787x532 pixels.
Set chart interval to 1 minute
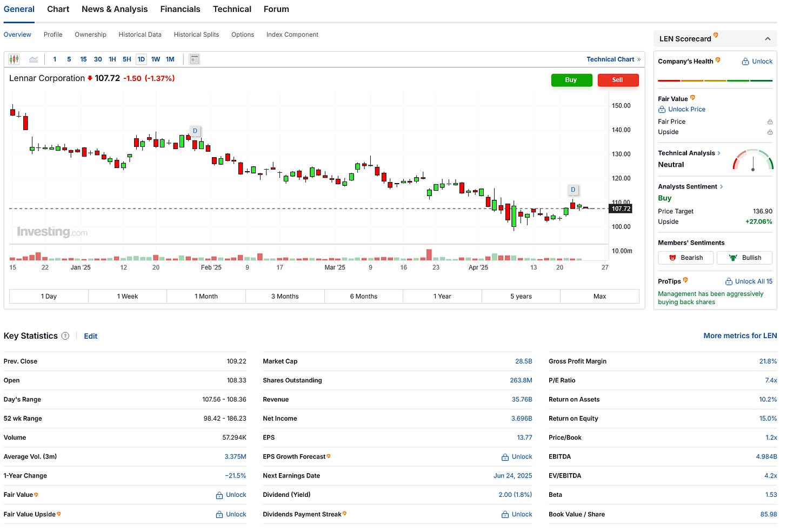(55, 59)
